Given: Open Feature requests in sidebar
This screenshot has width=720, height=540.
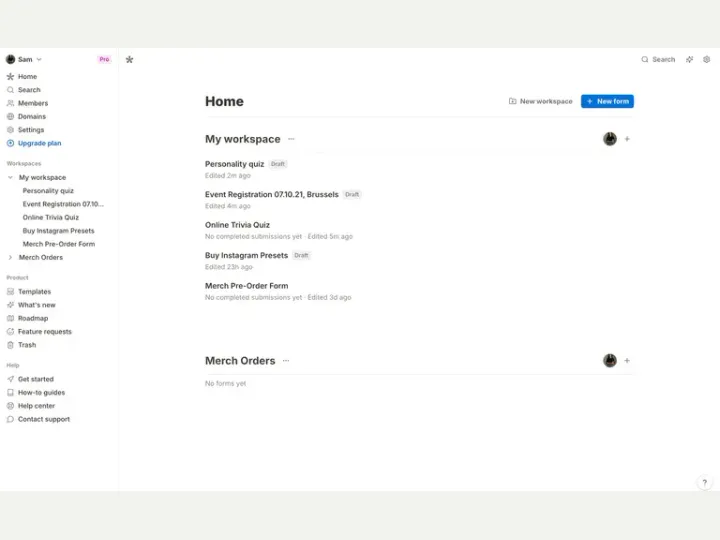Looking at the screenshot, I should coord(45,332).
